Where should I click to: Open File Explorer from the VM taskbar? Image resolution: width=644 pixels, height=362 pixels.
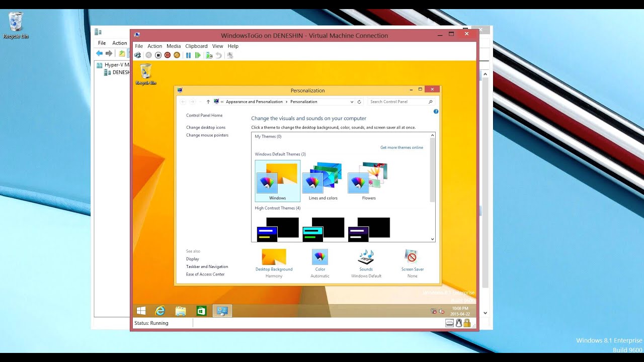coord(181,311)
